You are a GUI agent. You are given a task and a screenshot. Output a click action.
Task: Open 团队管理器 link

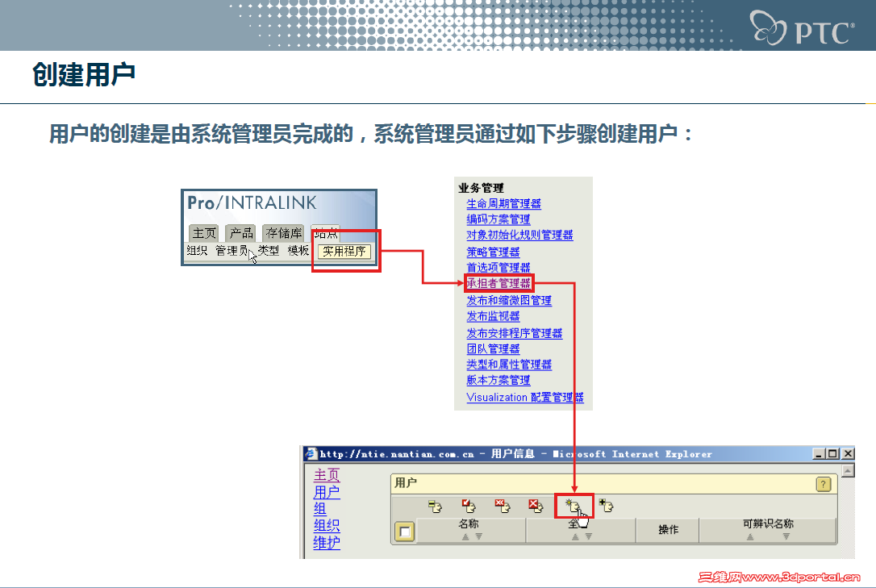493,349
